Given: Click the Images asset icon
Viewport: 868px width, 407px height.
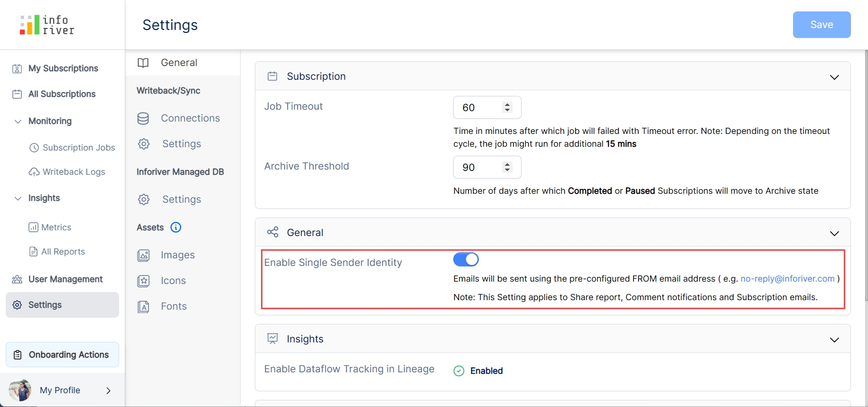Looking at the screenshot, I should (x=143, y=256).
